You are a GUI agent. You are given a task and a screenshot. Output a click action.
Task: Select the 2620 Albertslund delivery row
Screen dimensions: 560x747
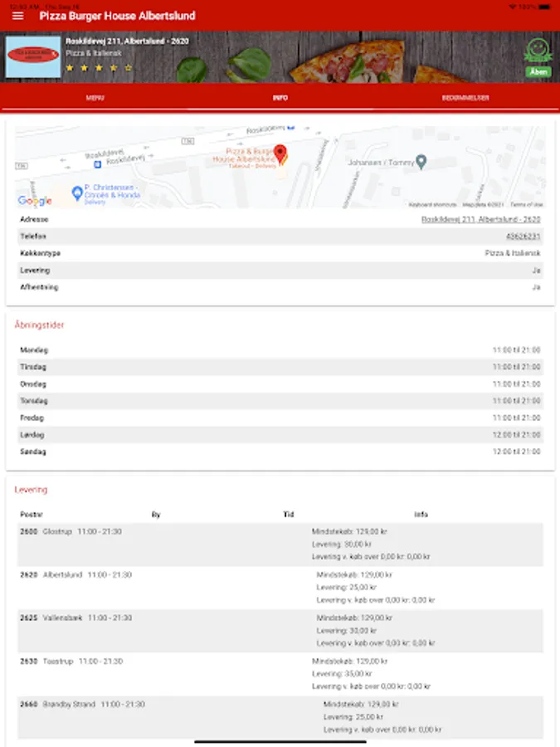click(280, 588)
